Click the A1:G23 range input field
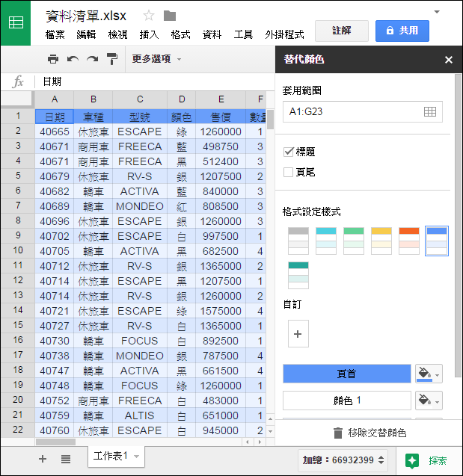This screenshot has width=463, height=476. click(x=363, y=112)
